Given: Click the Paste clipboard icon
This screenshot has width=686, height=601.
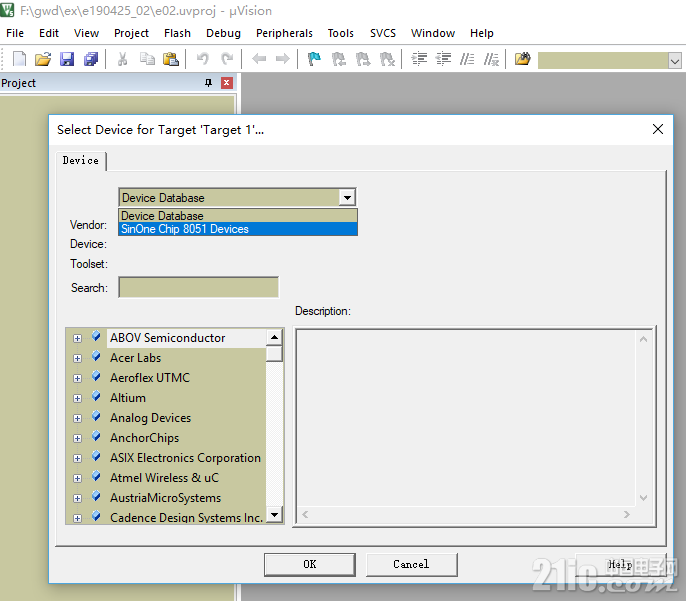Looking at the screenshot, I should point(171,59).
